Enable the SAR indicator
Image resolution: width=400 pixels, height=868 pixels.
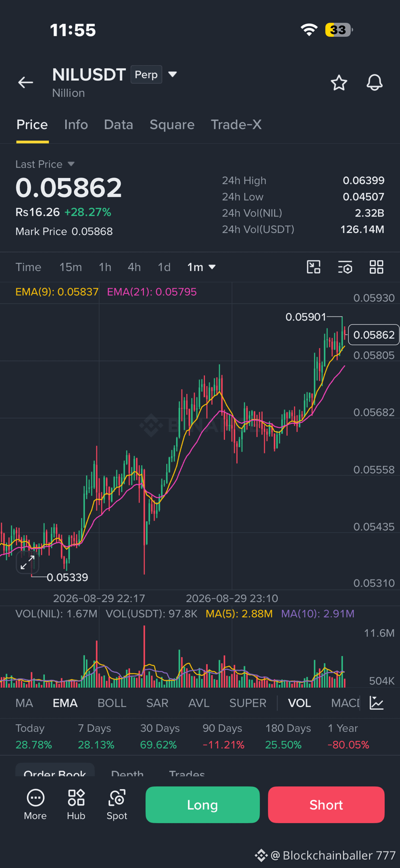(157, 703)
